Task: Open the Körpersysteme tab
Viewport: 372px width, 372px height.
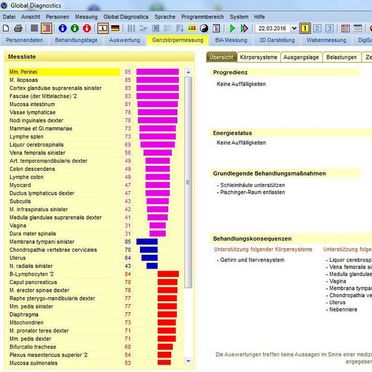Action: [259, 57]
